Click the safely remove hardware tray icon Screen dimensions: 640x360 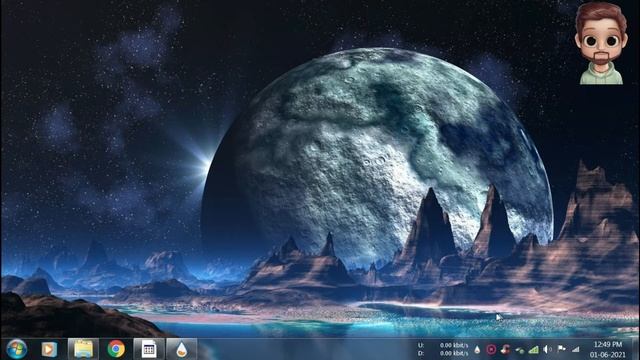[519, 350]
